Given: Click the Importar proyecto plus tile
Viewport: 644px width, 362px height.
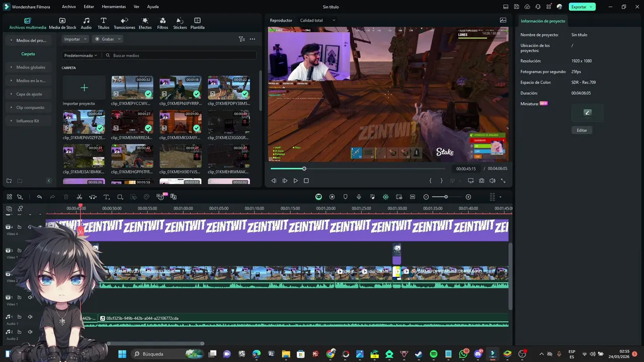Looking at the screenshot, I should (84, 87).
